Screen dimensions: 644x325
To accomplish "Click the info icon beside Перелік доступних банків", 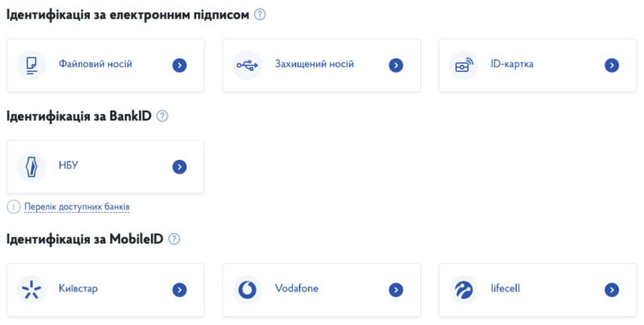I will tap(13, 207).
